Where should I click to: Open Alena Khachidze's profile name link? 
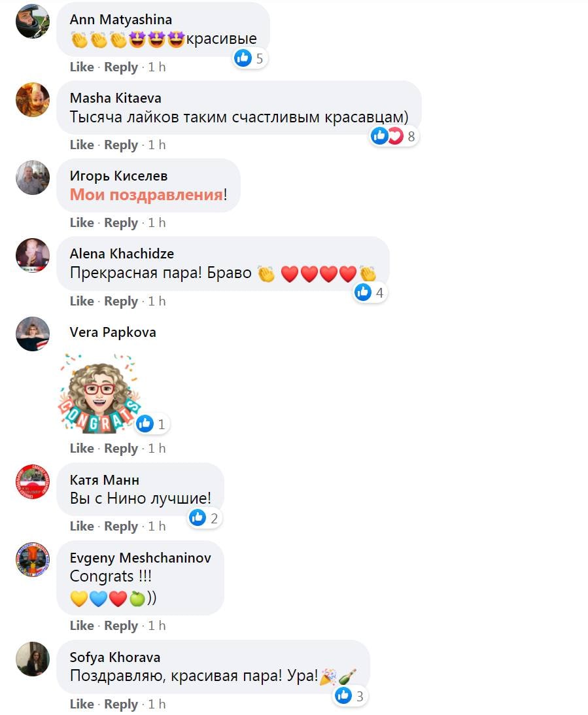[x=122, y=254]
